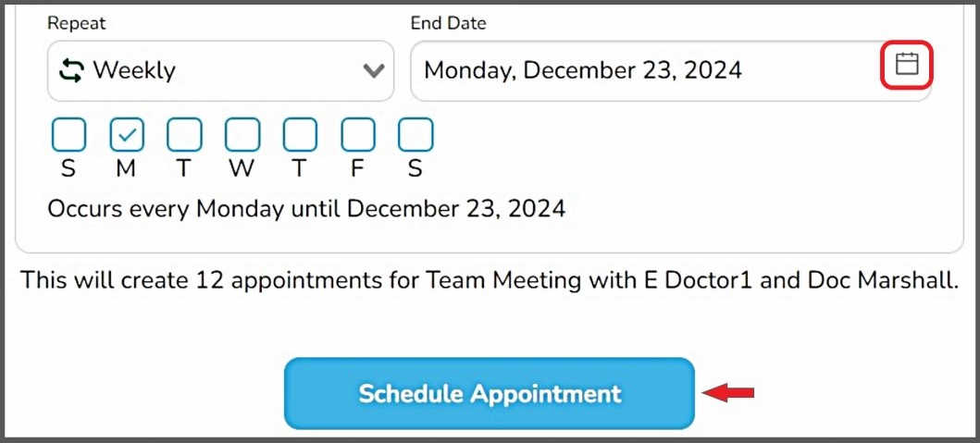Image resolution: width=980 pixels, height=443 pixels.
Task: Toggle the Thursday checkbox on
Action: (300, 135)
